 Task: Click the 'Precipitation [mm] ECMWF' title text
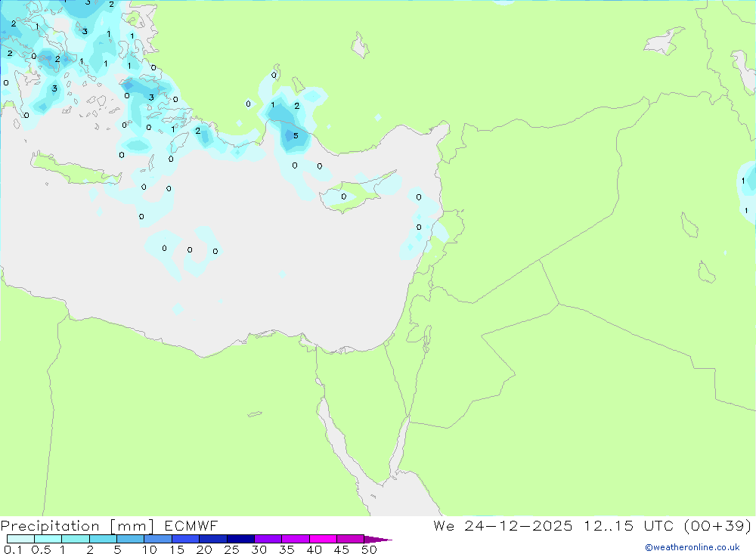tap(110, 525)
